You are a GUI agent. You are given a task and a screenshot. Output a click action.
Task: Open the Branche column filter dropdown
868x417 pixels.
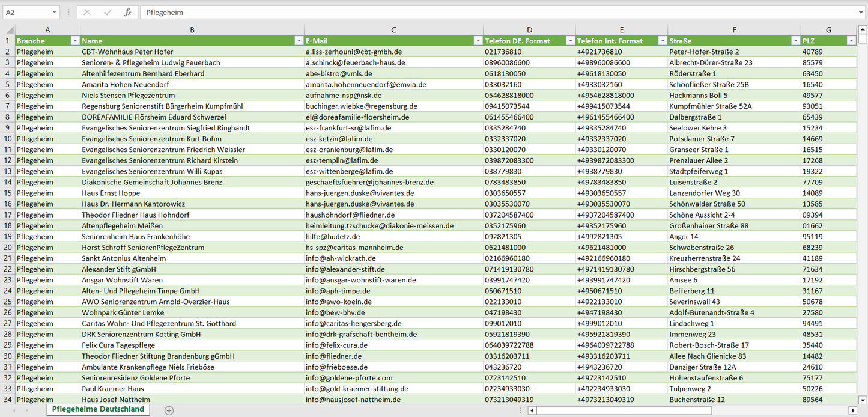tap(75, 41)
